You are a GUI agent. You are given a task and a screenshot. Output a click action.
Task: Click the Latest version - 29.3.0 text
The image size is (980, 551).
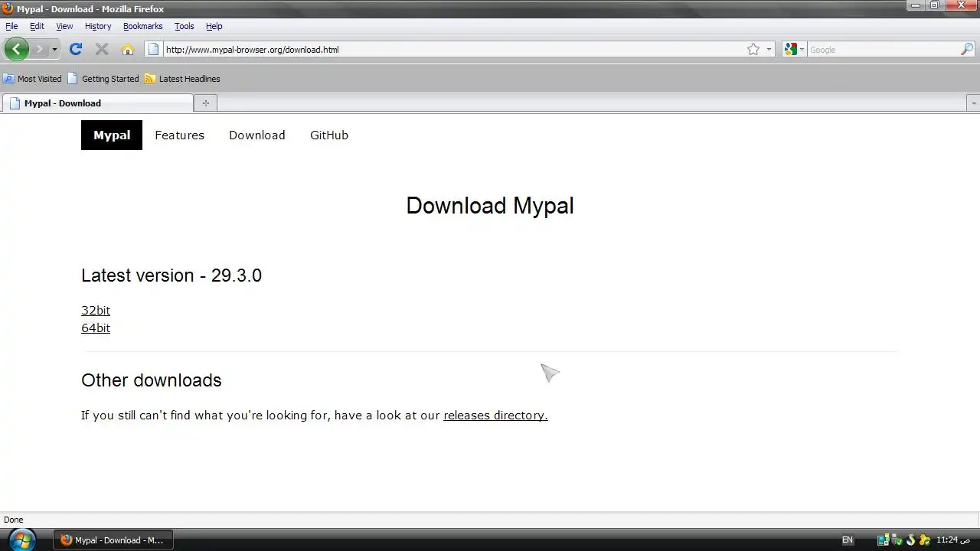pyautogui.click(x=171, y=275)
